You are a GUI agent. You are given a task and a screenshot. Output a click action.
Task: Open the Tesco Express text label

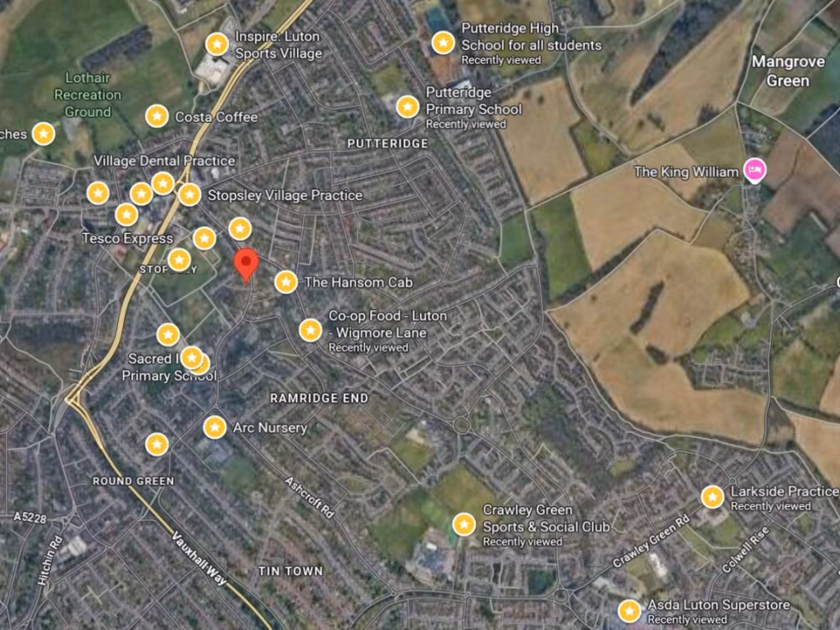(127, 239)
